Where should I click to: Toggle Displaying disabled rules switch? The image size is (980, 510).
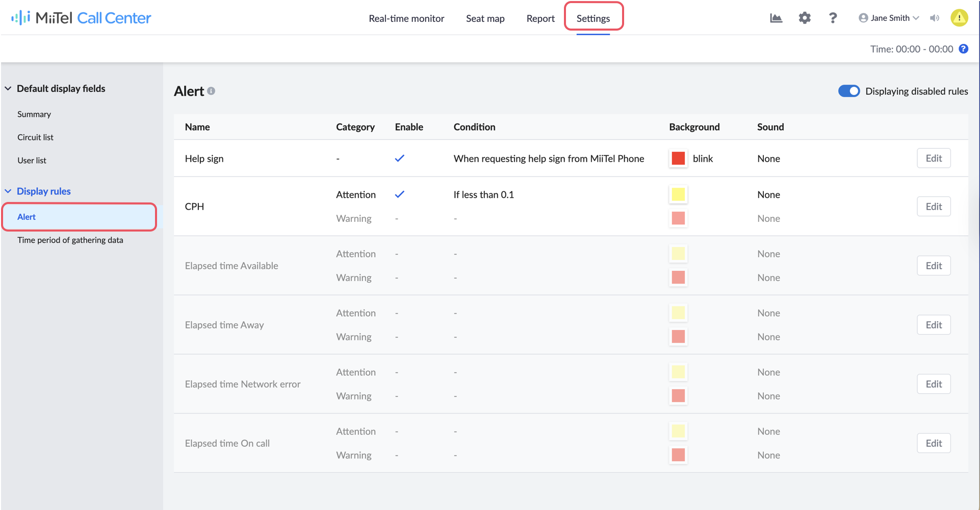click(849, 91)
